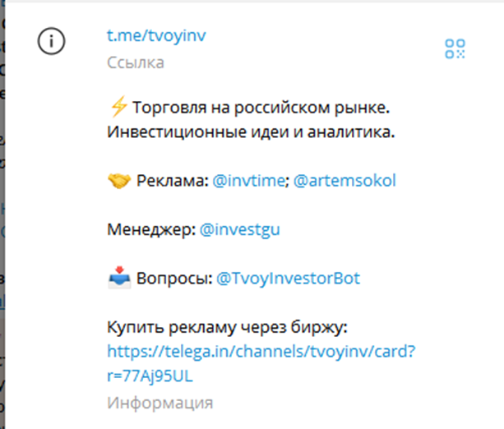Image resolution: width=504 pixels, height=429 pixels.
Task: Click the 'Ссылка' caption label
Action: [x=136, y=62]
